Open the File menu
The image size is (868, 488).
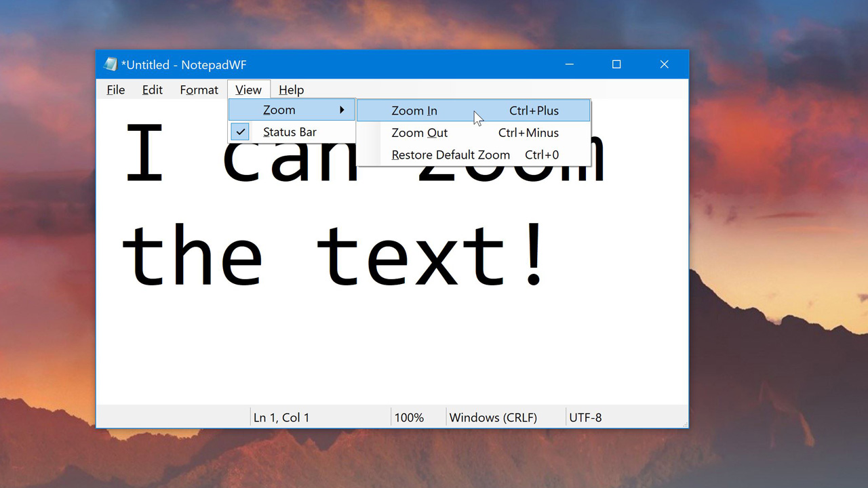point(116,89)
